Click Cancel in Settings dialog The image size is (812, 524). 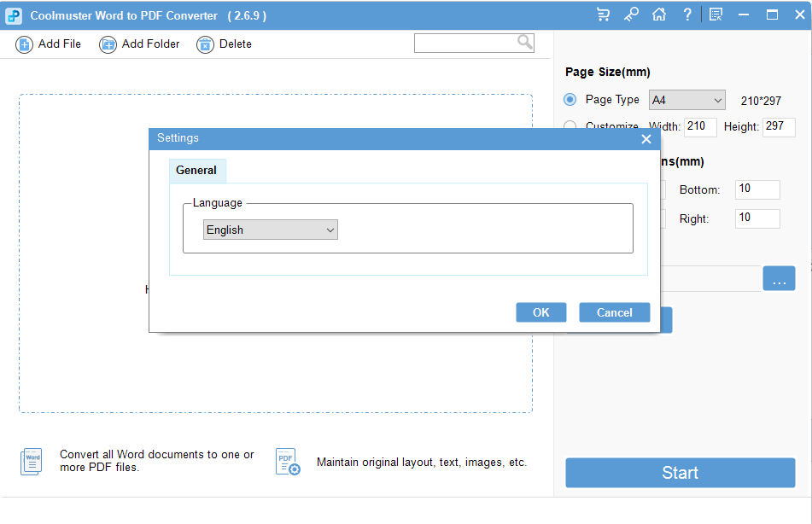pyautogui.click(x=614, y=312)
